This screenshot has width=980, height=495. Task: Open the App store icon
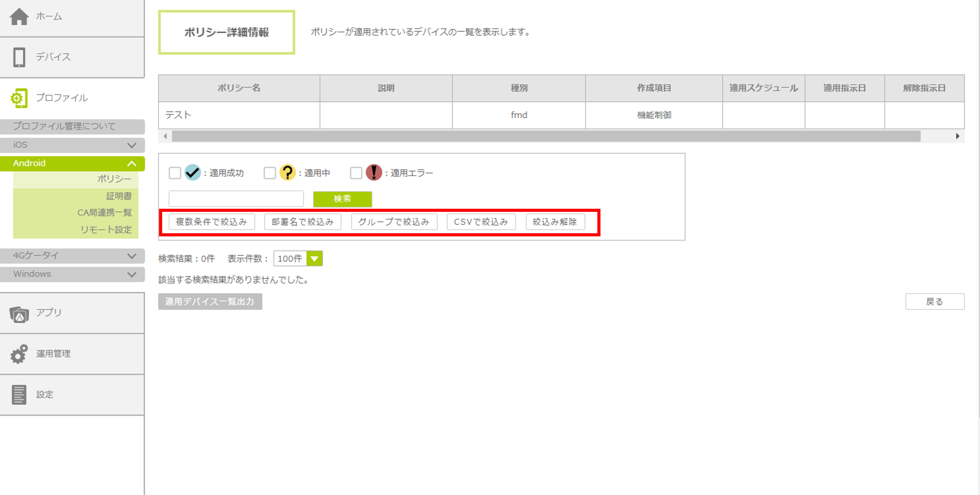coord(19,314)
